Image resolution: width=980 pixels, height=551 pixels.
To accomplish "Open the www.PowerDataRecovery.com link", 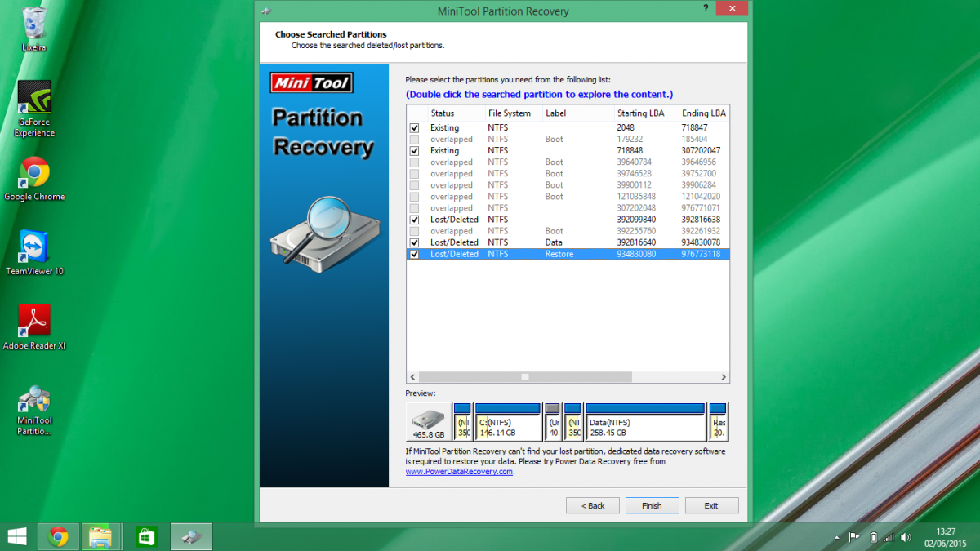I will point(460,472).
